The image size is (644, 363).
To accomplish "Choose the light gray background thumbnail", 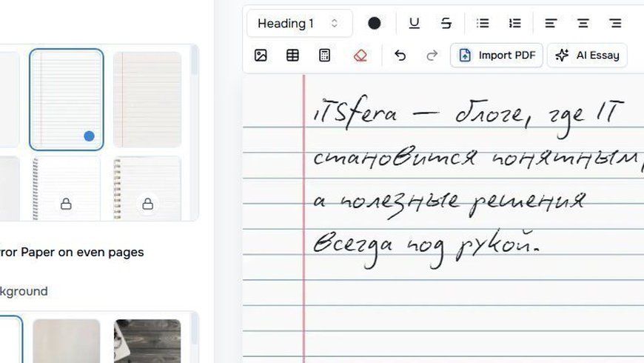I will [67, 341].
